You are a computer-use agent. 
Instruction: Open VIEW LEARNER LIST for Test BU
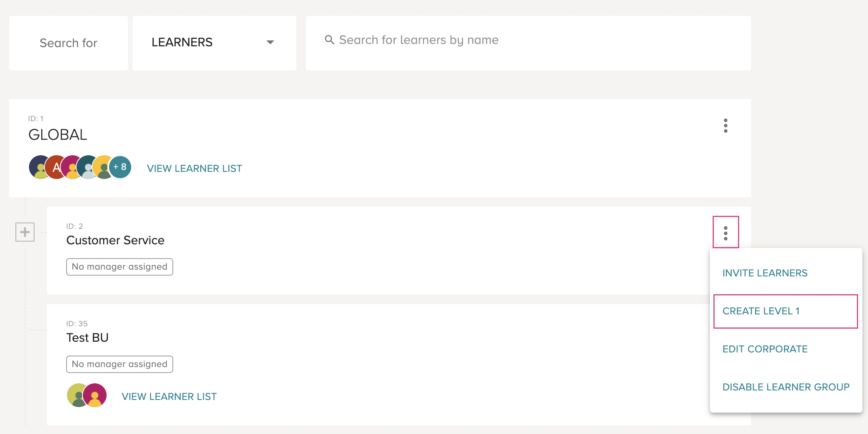pyautogui.click(x=169, y=396)
